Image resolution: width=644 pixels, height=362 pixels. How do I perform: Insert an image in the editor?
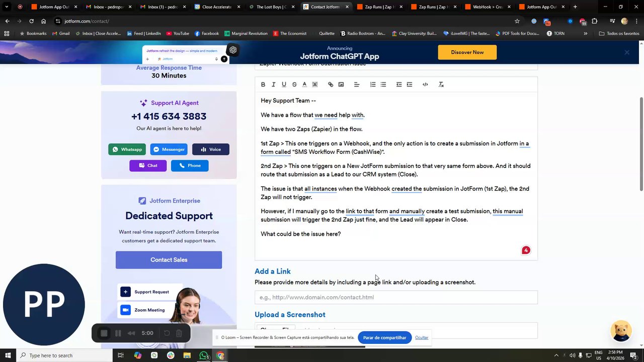pyautogui.click(x=341, y=84)
